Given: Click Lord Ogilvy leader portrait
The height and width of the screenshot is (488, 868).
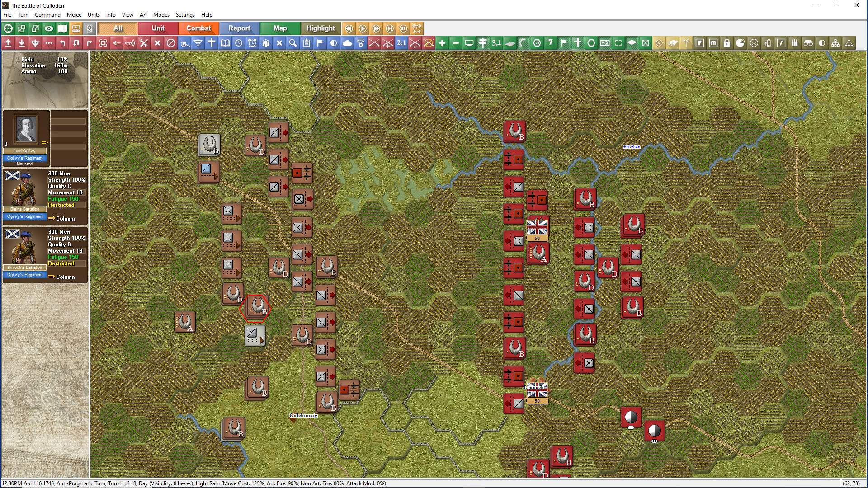Looking at the screenshot, I should click(26, 129).
